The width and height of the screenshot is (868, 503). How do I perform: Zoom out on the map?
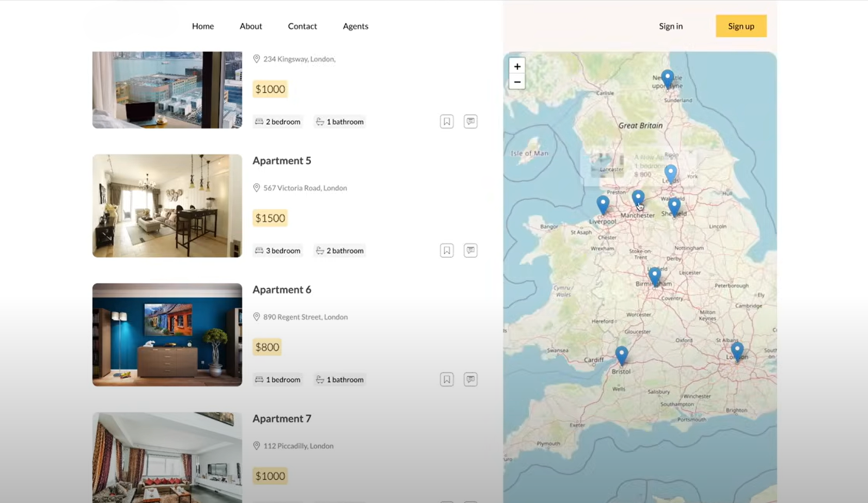(x=517, y=82)
